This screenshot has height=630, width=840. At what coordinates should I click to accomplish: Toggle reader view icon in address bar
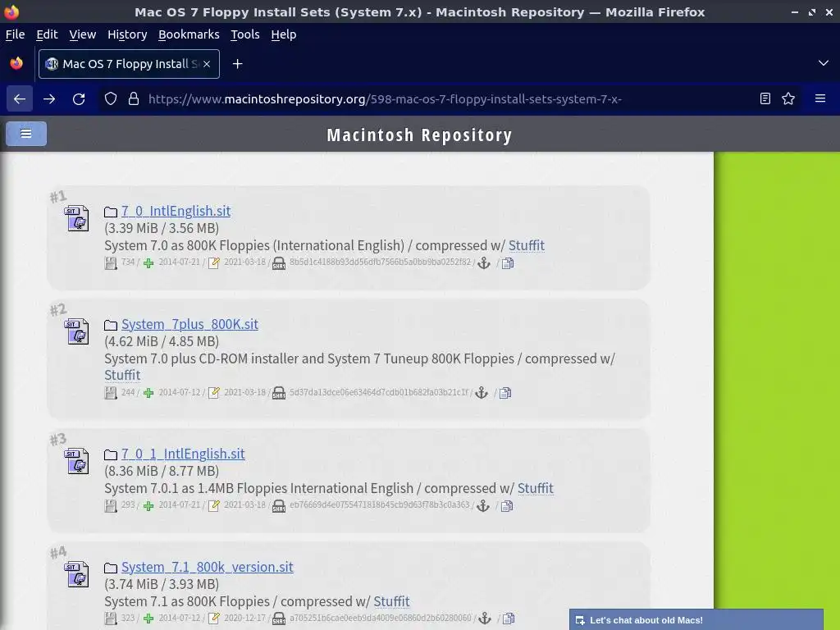765,98
